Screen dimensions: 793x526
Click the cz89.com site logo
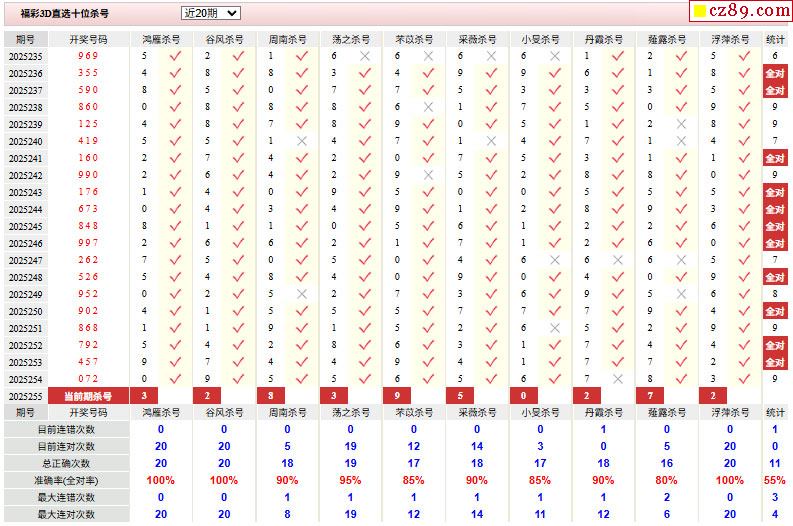point(741,11)
